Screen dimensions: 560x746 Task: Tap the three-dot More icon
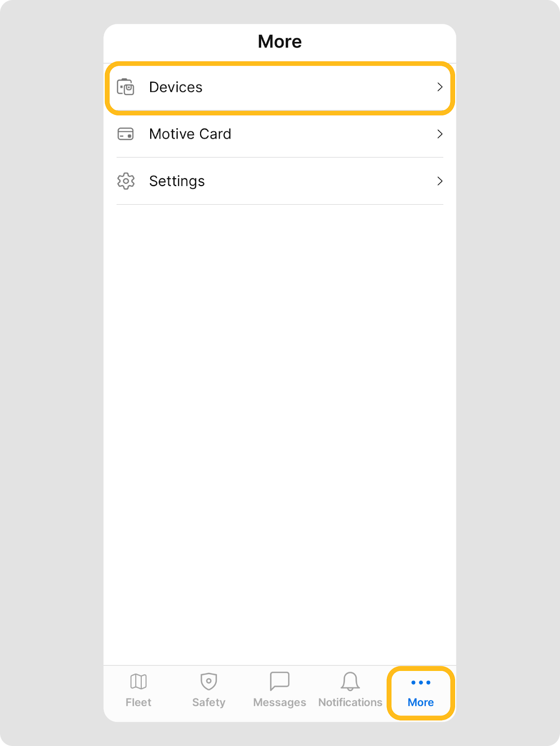click(x=421, y=683)
